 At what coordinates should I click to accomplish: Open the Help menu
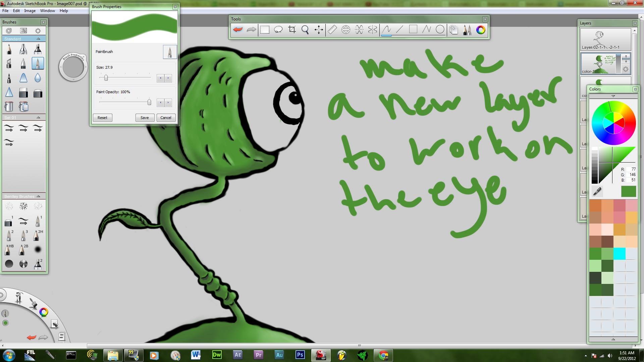click(64, 11)
